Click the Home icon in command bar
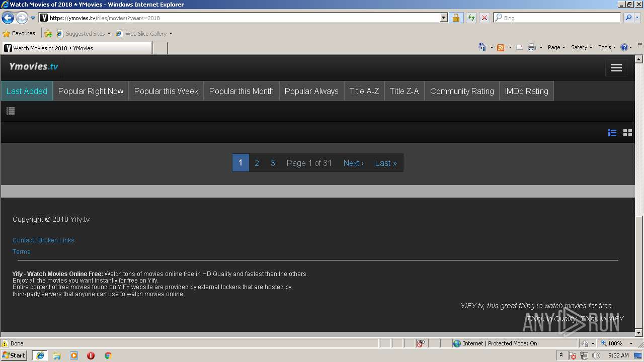644x362 pixels. coord(482,47)
